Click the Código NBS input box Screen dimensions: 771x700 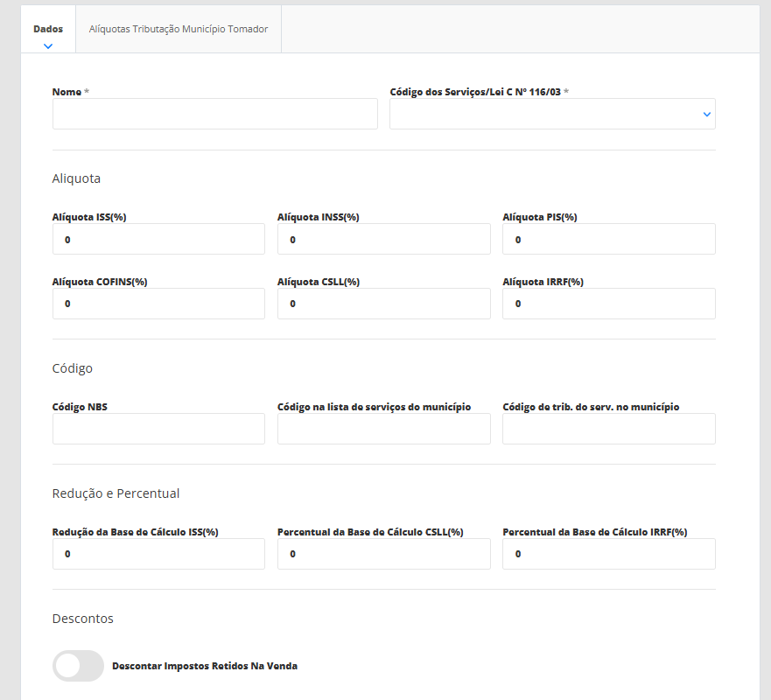(x=158, y=429)
